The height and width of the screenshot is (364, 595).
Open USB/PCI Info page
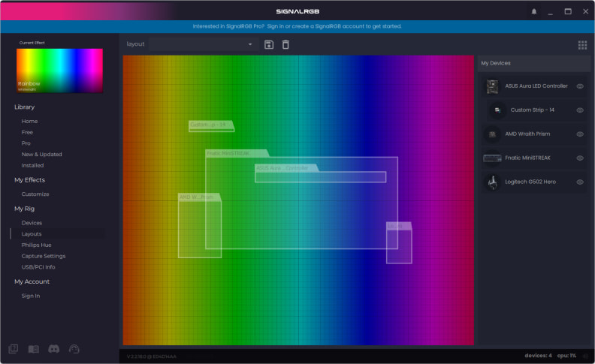pos(38,267)
